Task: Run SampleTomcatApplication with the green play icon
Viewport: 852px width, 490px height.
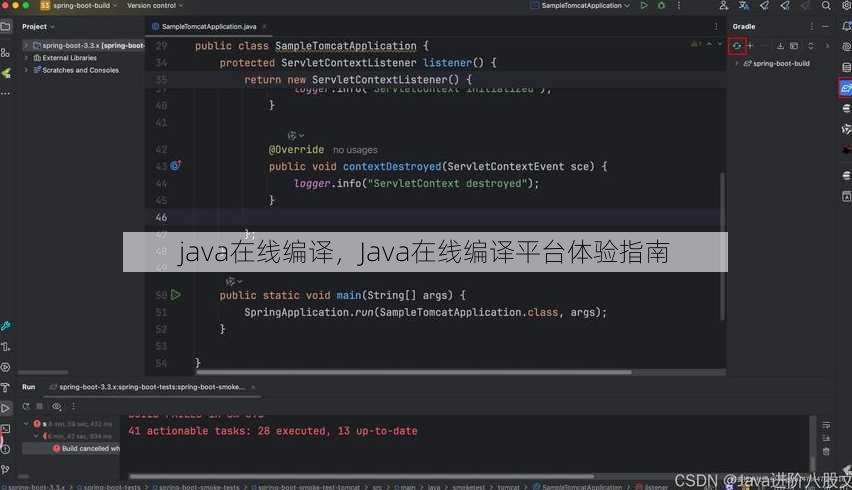Action: [x=644, y=5]
